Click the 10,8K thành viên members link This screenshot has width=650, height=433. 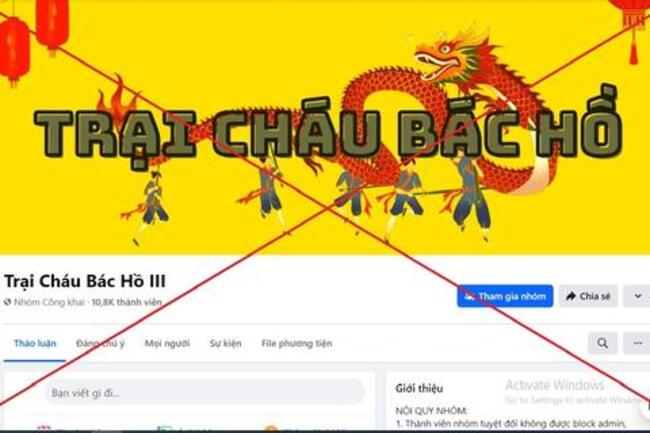point(126,302)
